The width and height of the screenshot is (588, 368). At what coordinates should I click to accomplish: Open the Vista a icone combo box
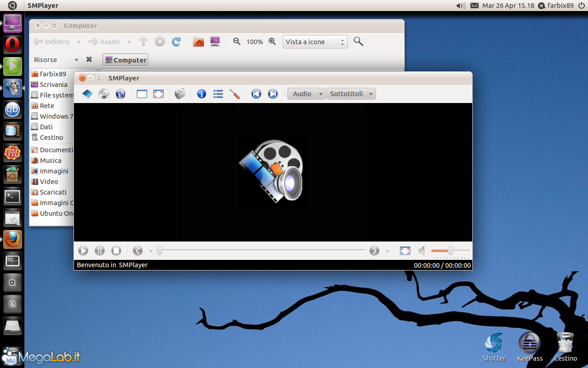315,42
